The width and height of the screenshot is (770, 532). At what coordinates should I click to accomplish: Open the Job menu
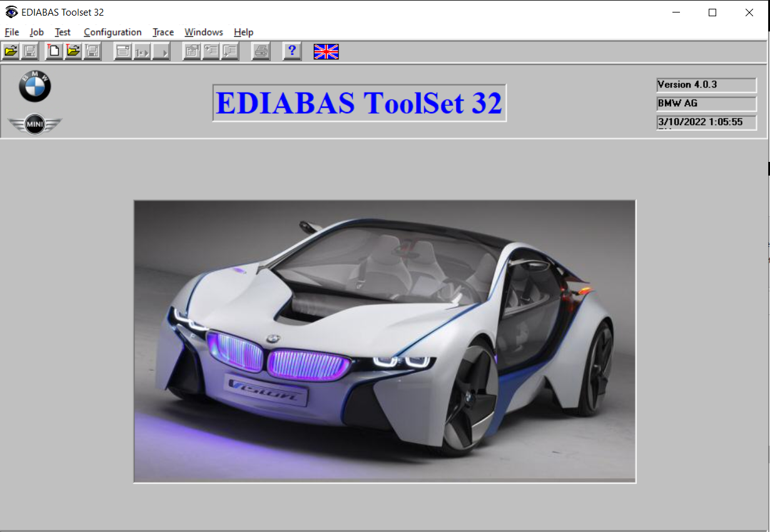pyautogui.click(x=37, y=32)
